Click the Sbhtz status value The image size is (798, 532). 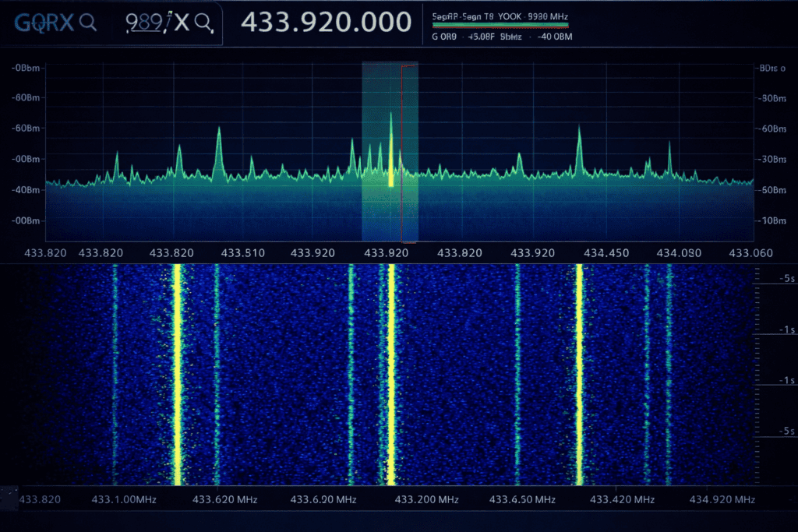[x=510, y=37]
